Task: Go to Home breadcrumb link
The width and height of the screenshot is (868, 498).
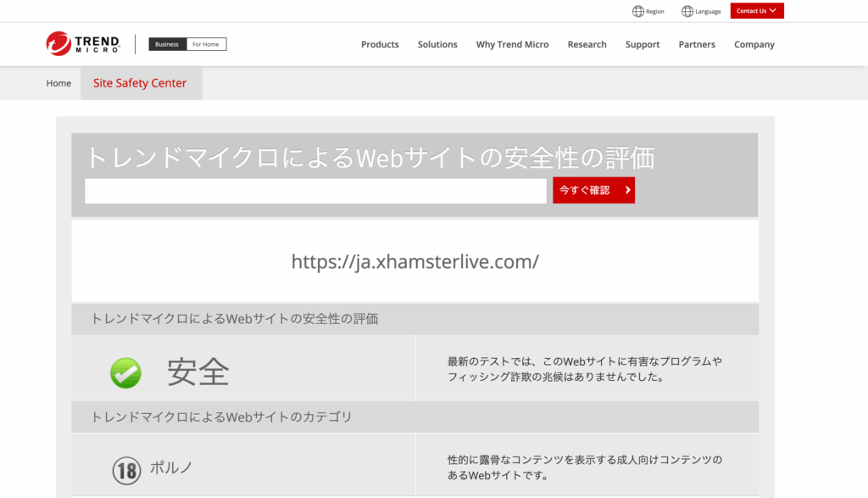Action: pyautogui.click(x=58, y=83)
